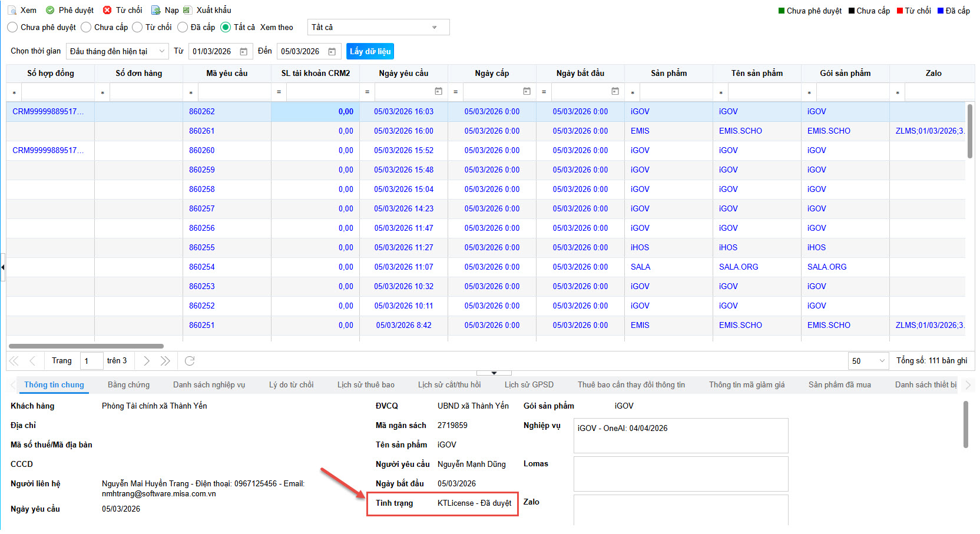
Task: Click the Mã yêu cầu filter input field
Action: click(x=234, y=92)
